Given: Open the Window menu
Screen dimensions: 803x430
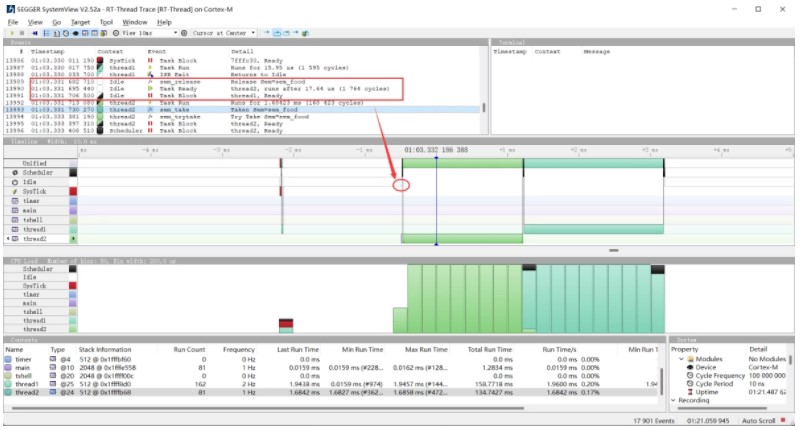Looking at the screenshot, I should [135, 22].
